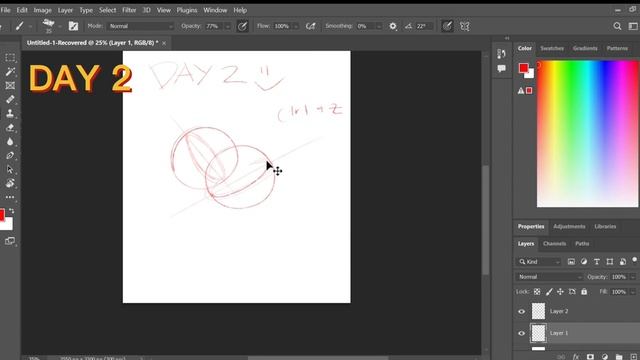This screenshot has height=360, width=640.
Task: Create new adjustment layer half-circle icon
Action: 604,357
